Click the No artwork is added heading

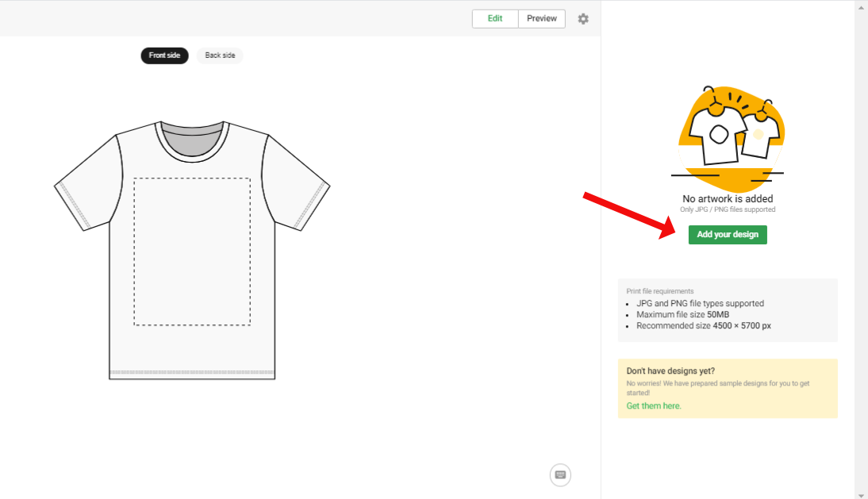click(x=728, y=198)
